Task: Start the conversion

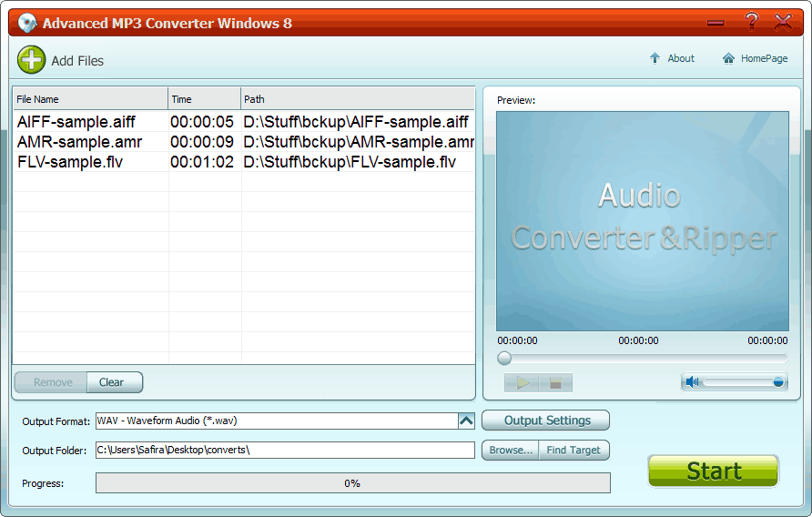Action: tap(713, 471)
